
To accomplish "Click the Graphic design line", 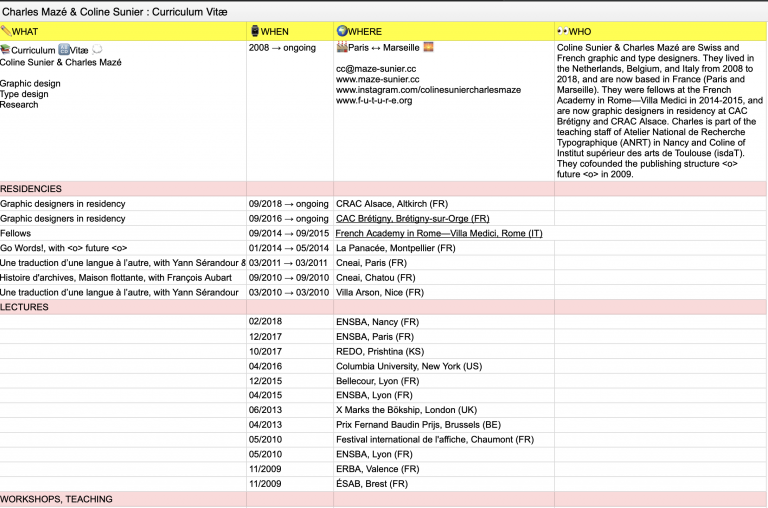I will click(30, 83).
